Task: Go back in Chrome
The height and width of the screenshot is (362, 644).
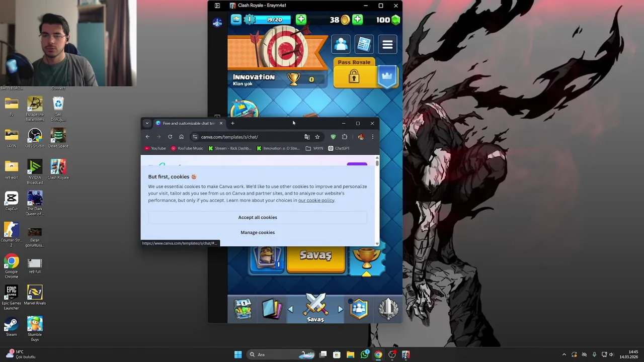Action: pos(147,137)
